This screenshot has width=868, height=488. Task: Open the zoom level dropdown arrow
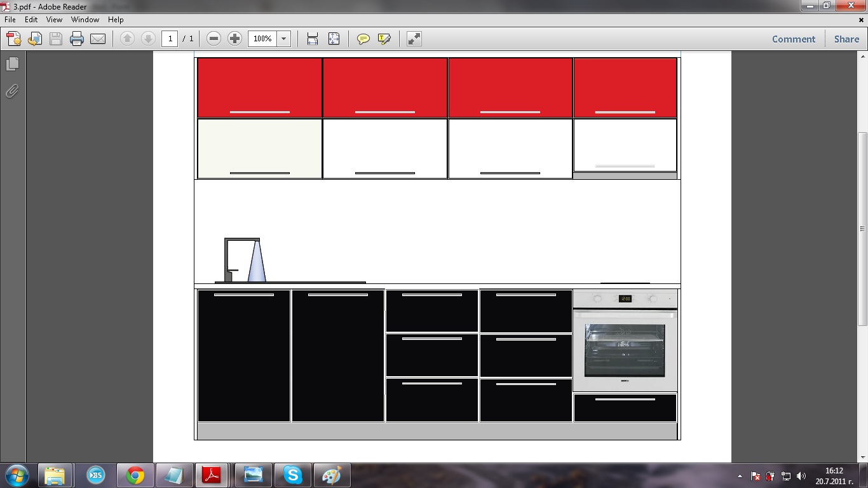click(283, 39)
